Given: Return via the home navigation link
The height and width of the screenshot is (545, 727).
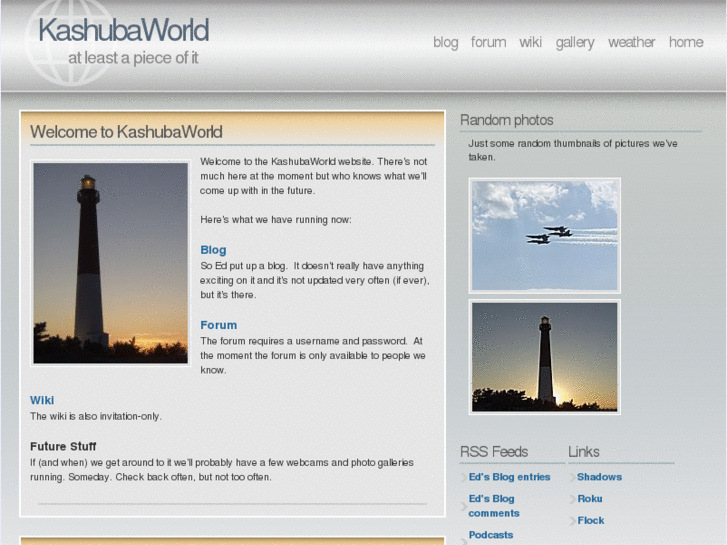Looking at the screenshot, I should (x=686, y=42).
